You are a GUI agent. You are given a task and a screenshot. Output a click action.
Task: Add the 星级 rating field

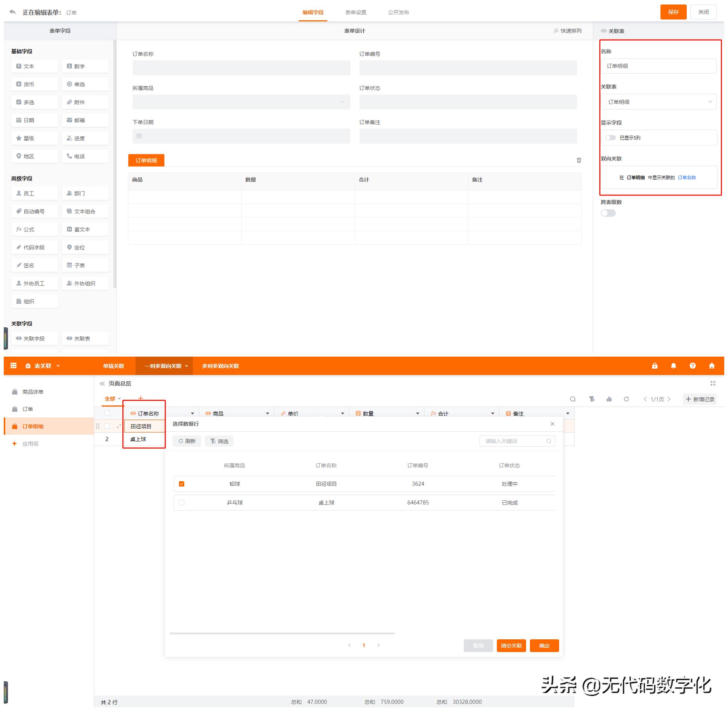pyautogui.click(x=35, y=138)
